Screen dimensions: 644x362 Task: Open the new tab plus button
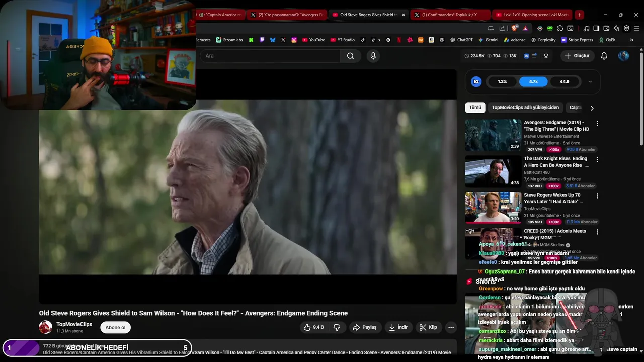tap(579, 15)
